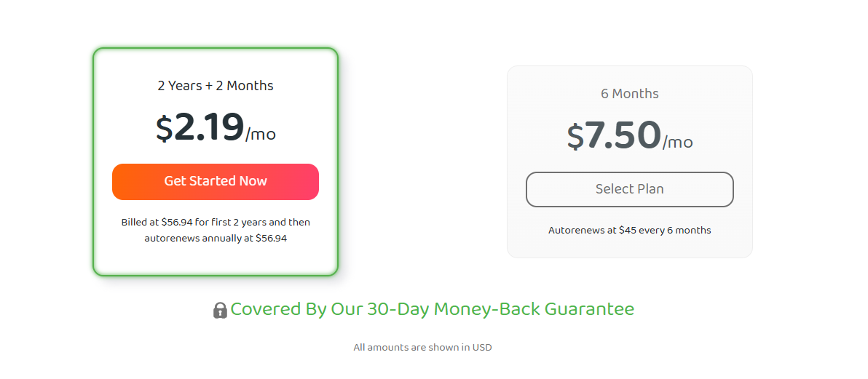This screenshot has height=379, width=868.
Task: Click the "autorenews annually at $56.94" line
Action: [216, 238]
